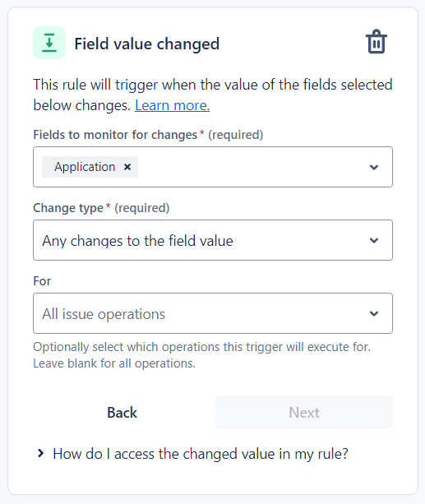Delete the trigger with the trash icon
Image resolution: width=425 pixels, height=504 pixels.
pyautogui.click(x=376, y=42)
